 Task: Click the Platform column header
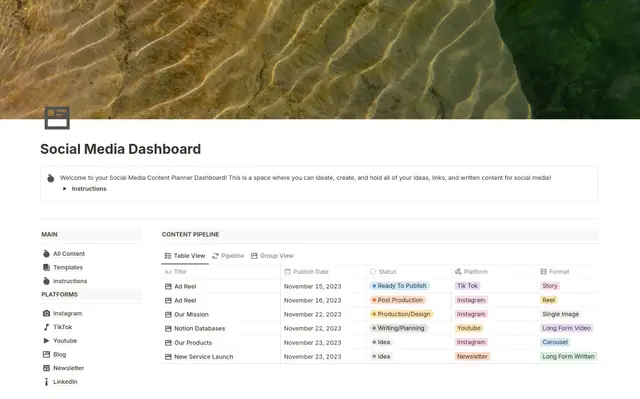click(x=471, y=272)
